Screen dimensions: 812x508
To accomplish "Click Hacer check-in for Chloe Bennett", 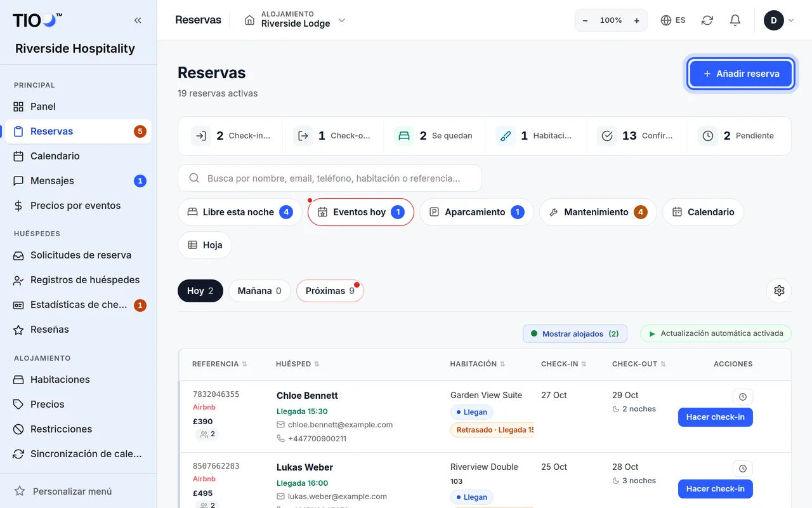I will tap(715, 417).
